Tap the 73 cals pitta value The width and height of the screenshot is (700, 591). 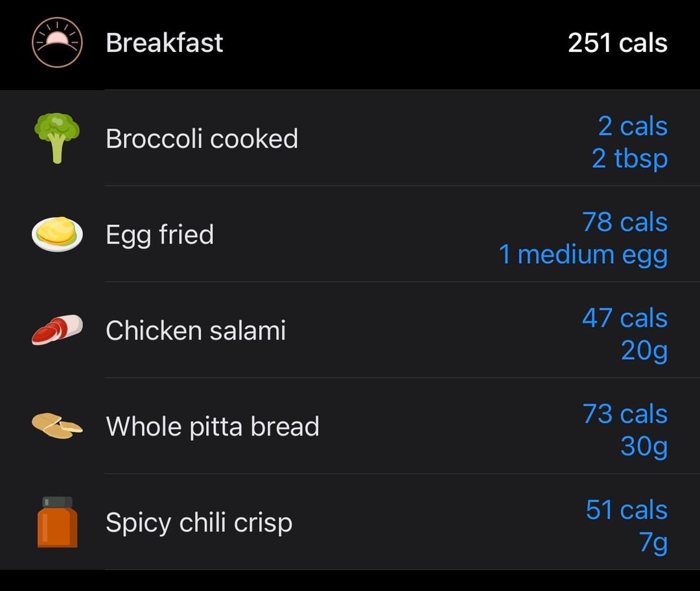point(624,413)
